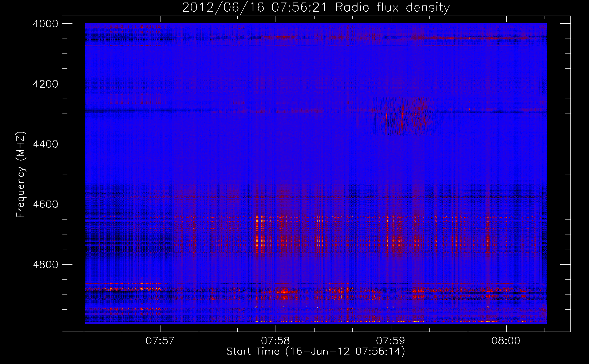Click the plot title '2012/06/16 07:56:21 Radio flux density'

[x=316, y=7]
